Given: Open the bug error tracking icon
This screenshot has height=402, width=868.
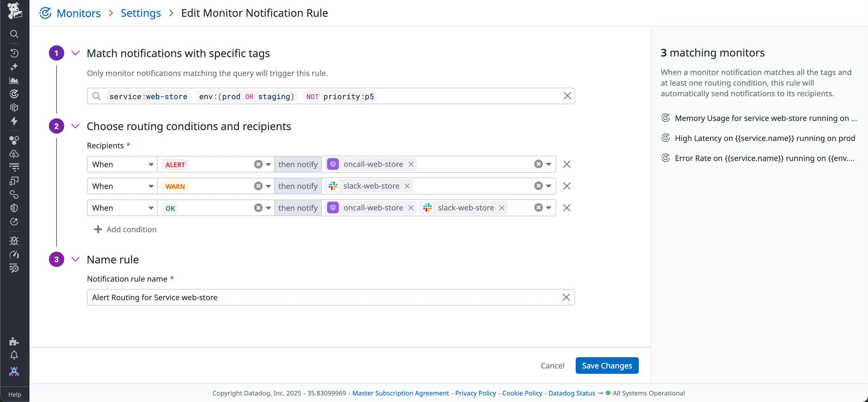Looking at the screenshot, I should coord(14,241).
